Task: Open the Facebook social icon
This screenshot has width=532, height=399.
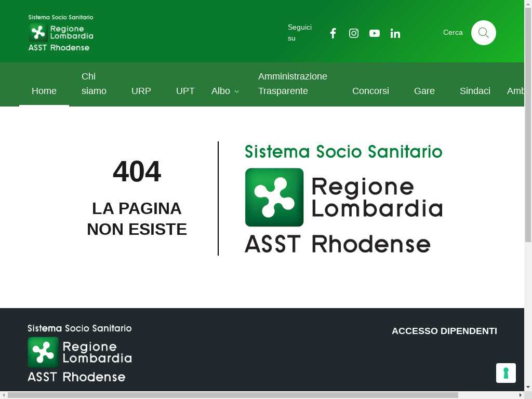Action: tap(333, 33)
